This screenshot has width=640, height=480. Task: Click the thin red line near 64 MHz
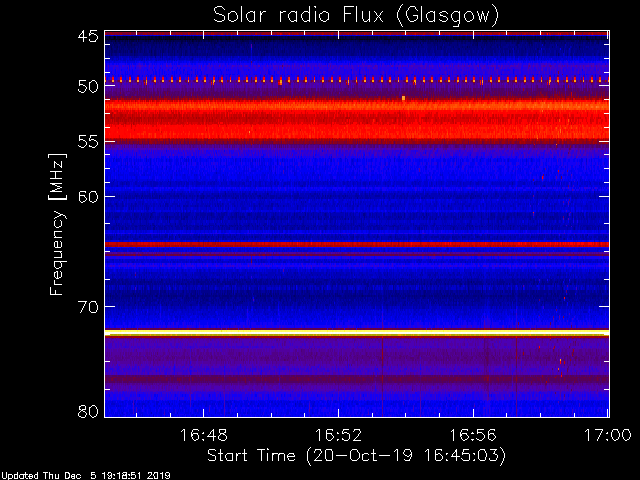[x=357, y=244]
